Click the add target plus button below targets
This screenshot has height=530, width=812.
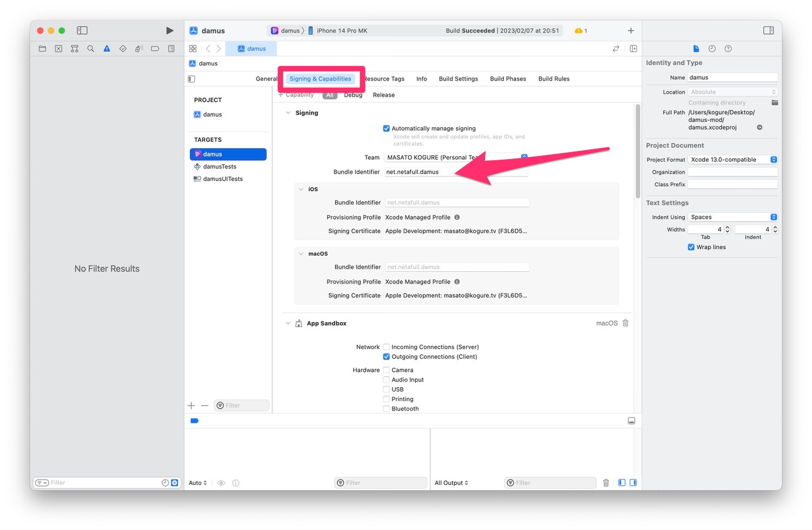(x=191, y=405)
